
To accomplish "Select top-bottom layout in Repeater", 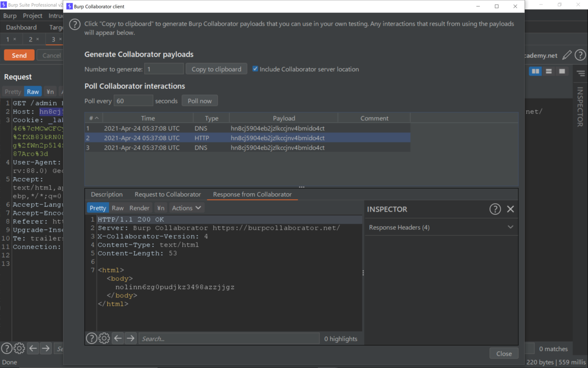I will 549,72.
